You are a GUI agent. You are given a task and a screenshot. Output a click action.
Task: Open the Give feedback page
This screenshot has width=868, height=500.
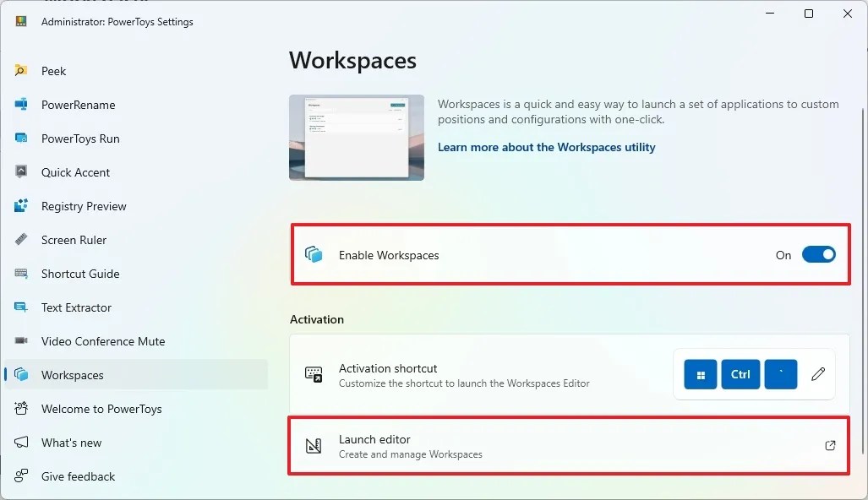point(77,476)
